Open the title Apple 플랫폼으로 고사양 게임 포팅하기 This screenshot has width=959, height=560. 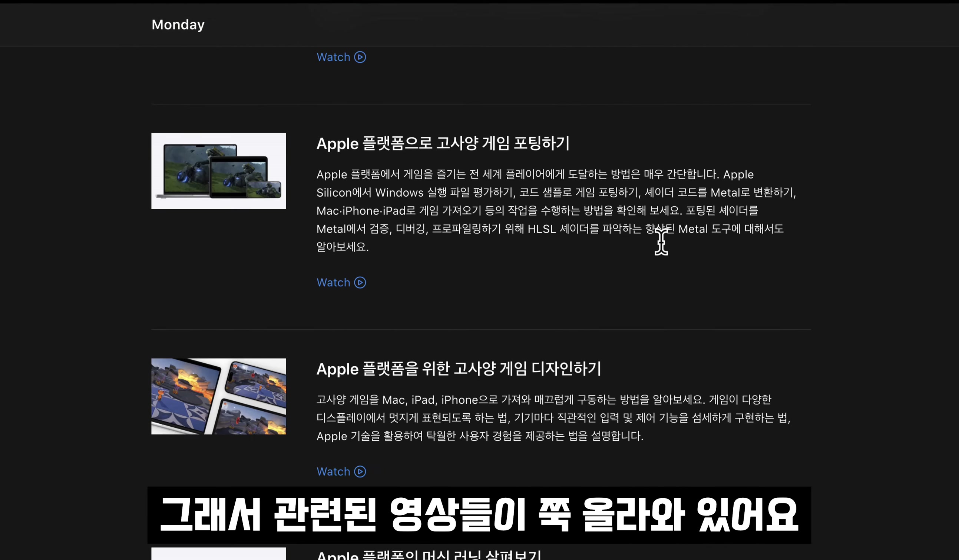tap(443, 143)
